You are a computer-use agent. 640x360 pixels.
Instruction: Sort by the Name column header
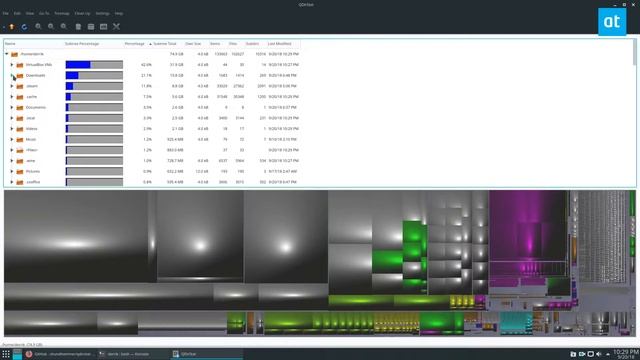click(10, 44)
